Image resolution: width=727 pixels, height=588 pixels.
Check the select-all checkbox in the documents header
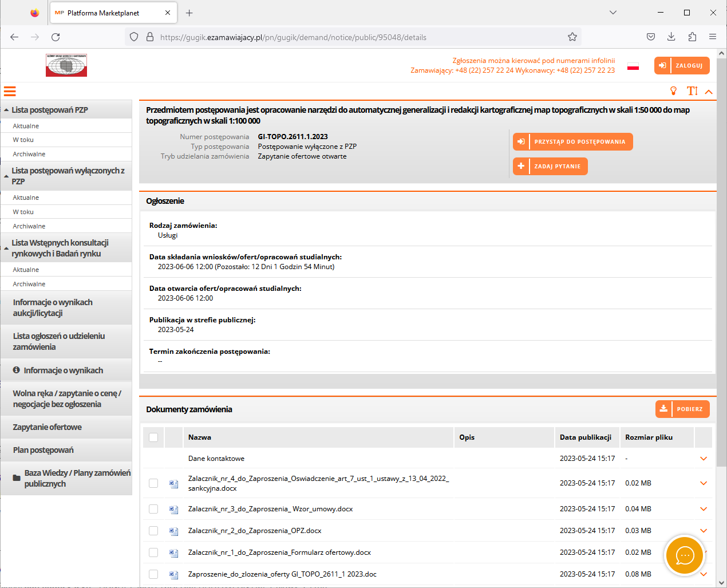(x=153, y=437)
